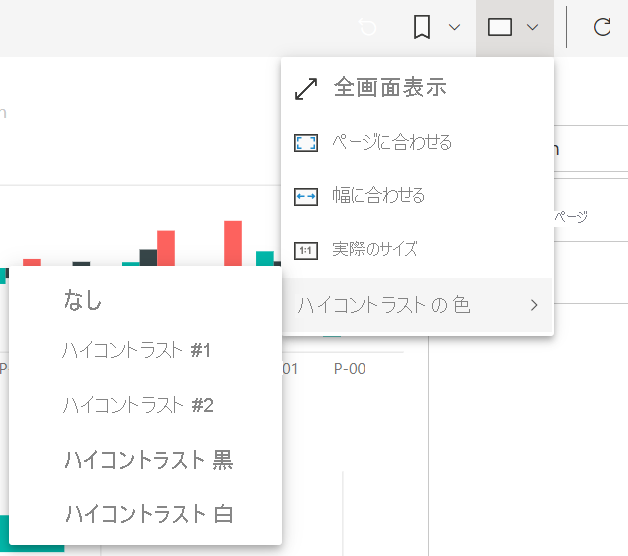This screenshot has width=628, height=556.
Task: Click the undo reset arrow icon
Action: 367,27
